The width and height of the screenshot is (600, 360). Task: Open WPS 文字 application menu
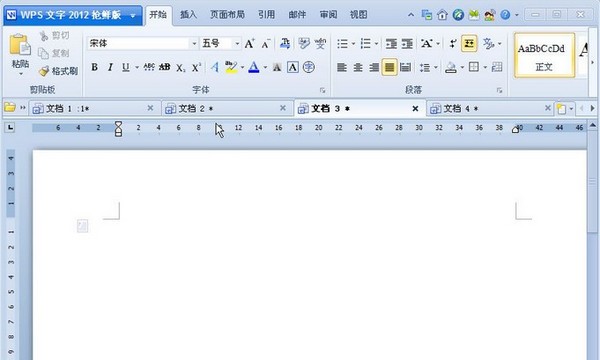(73, 15)
